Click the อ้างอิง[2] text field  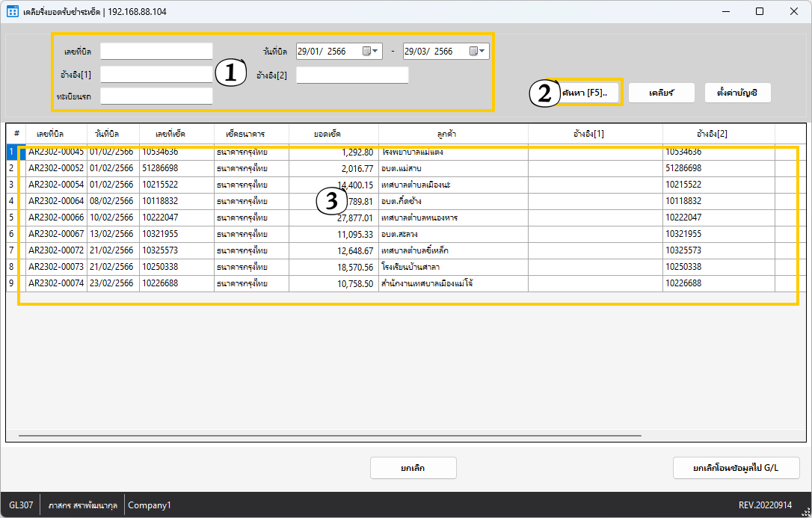coord(352,75)
